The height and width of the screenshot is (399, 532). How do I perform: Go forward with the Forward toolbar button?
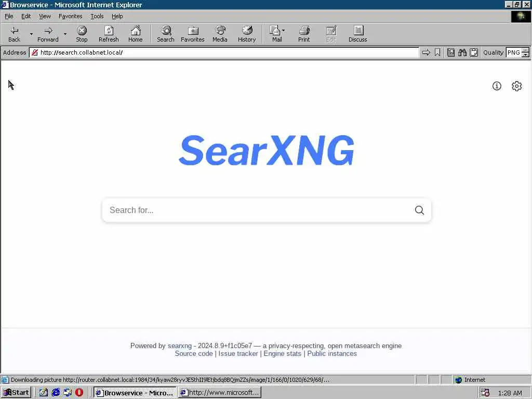(x=48, y=34)
